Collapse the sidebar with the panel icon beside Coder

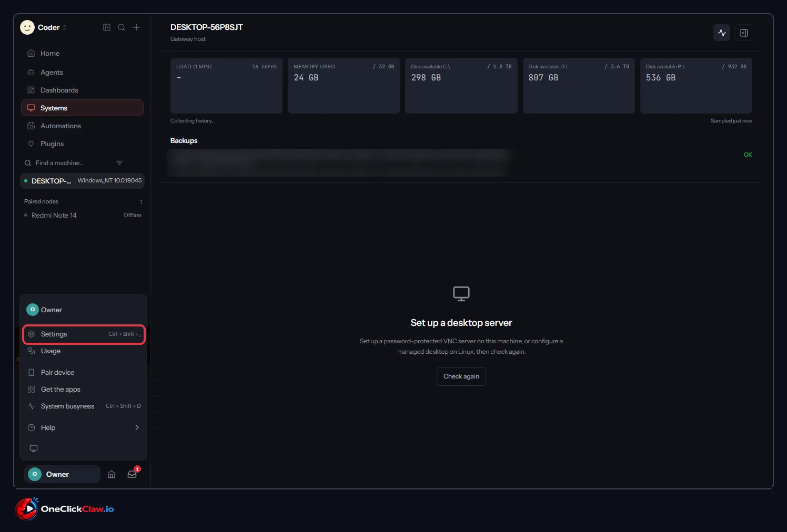[x=107, y=27]
